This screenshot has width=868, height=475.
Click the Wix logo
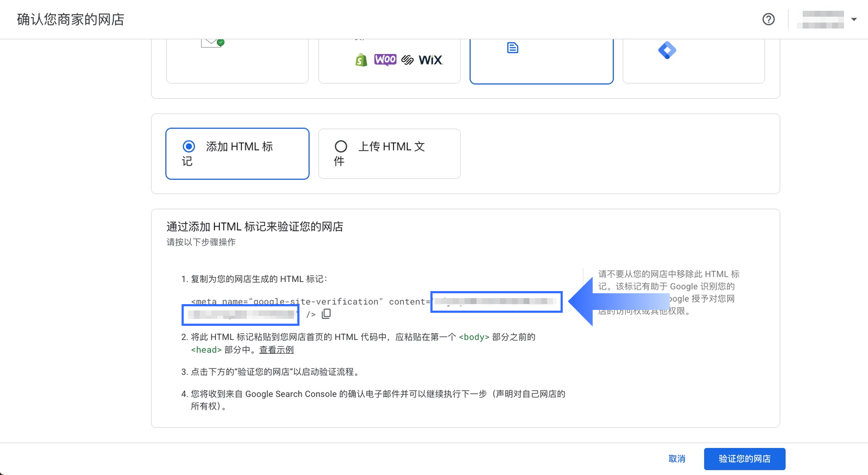pos(431,60)
